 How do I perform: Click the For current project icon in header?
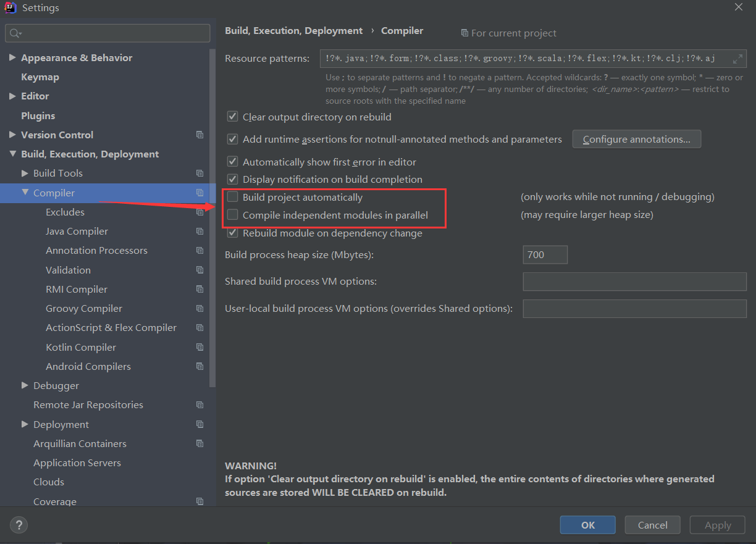click(x=464, y=33)
